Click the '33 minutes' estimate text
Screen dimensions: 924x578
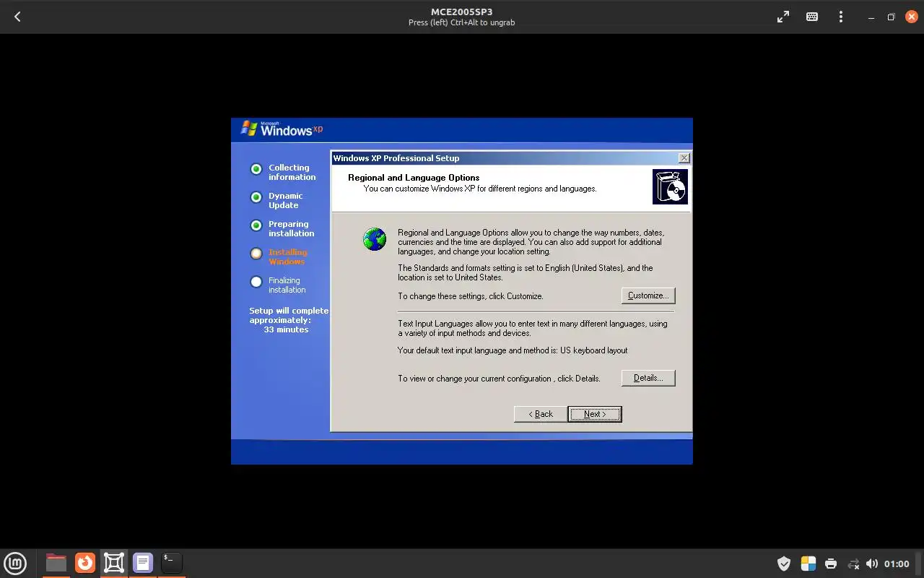[x=286, y=329]
